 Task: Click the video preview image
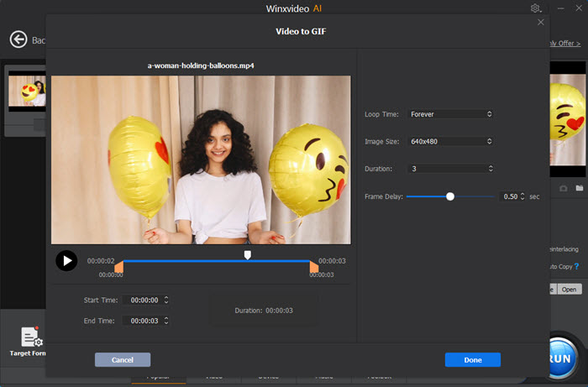tap(201, 160)
